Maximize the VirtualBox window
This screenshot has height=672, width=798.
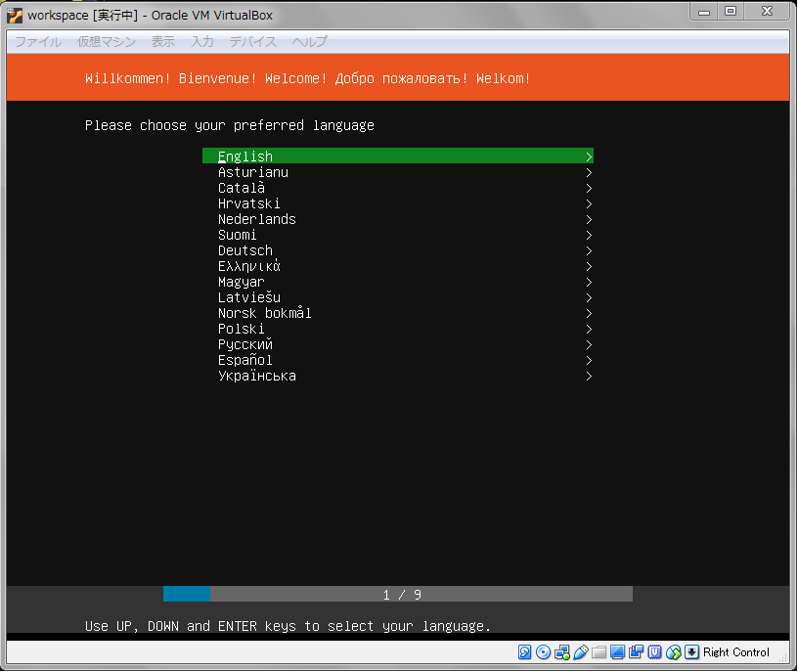[x=731, y=11]
